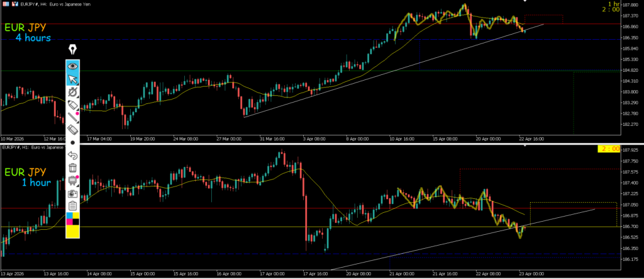Take a screenshot with the camera icon

point(73,194)
